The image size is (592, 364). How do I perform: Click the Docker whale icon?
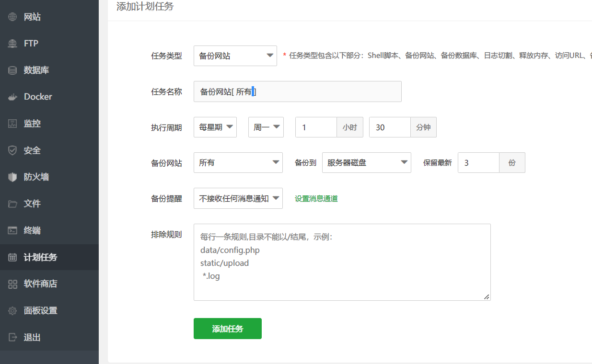(12, 97)
